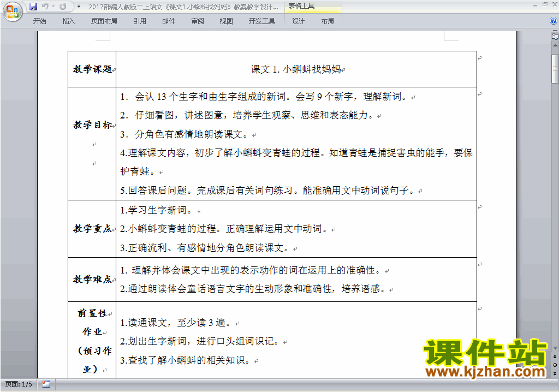
Task: Click the 教学重点 row label
Action: point(92,229)
